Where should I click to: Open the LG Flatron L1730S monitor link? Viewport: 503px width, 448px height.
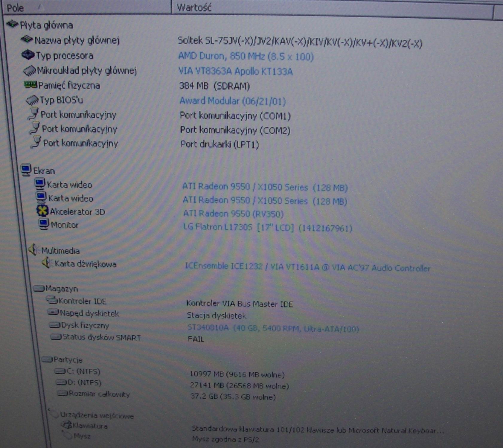[268, 228]
